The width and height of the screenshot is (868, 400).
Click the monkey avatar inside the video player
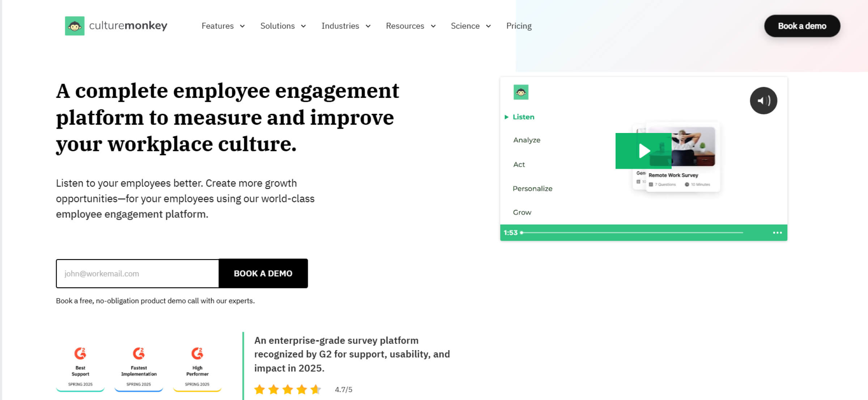pos(520,92)
